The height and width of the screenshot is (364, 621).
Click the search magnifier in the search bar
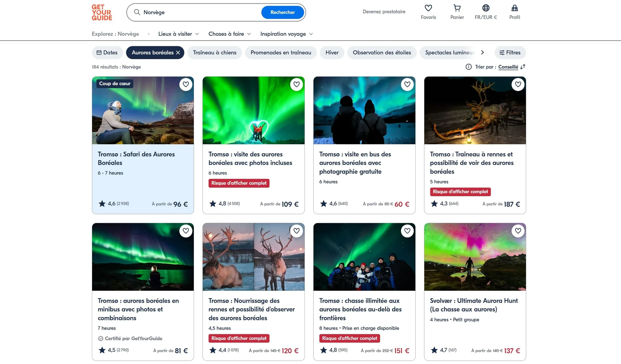tap(137, 12)
